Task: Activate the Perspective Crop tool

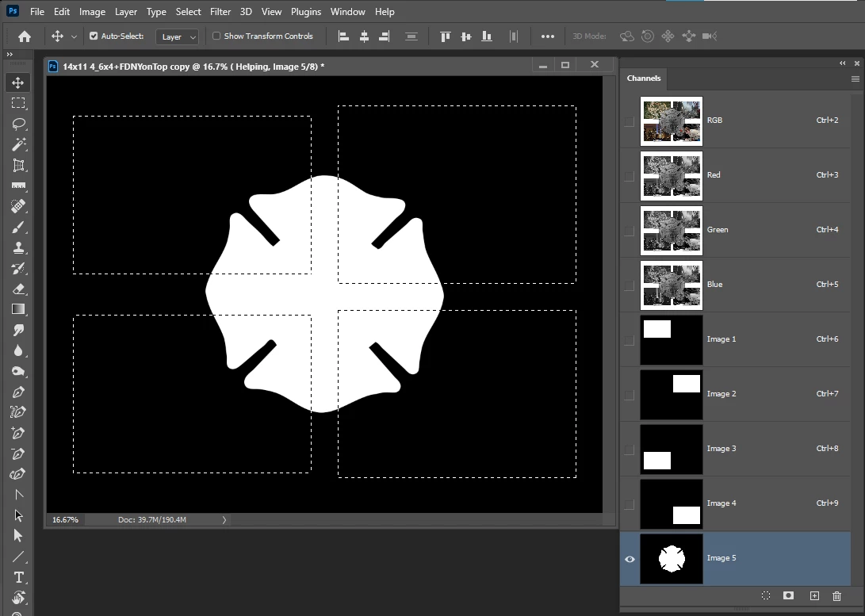Action: coord(18,165)
